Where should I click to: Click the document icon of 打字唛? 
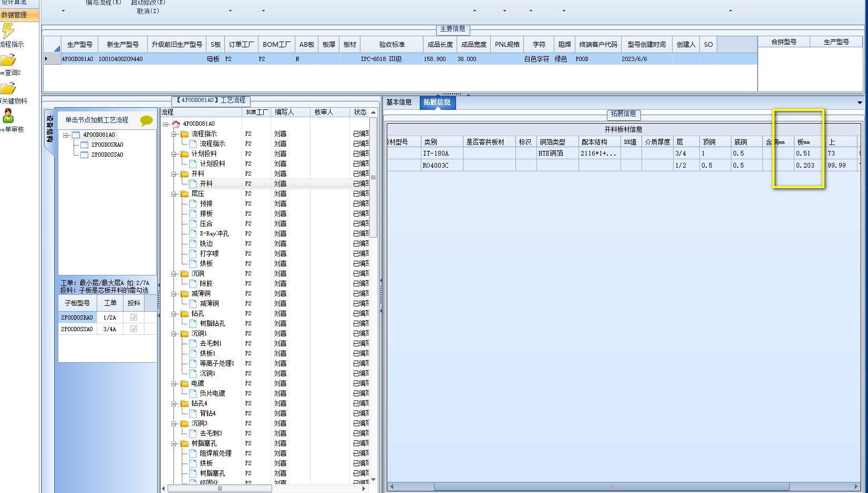(x=193, y=253)
